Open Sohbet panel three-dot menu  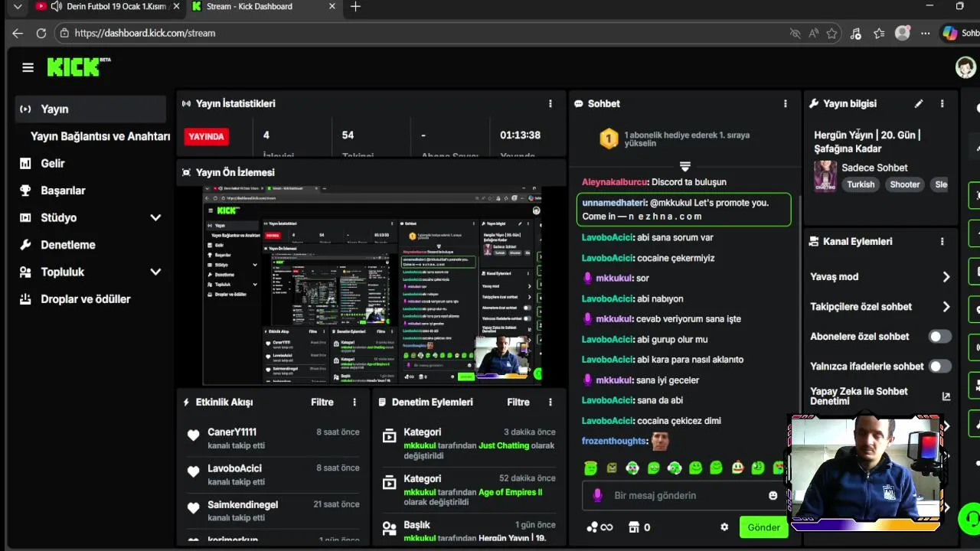[785, 103]
